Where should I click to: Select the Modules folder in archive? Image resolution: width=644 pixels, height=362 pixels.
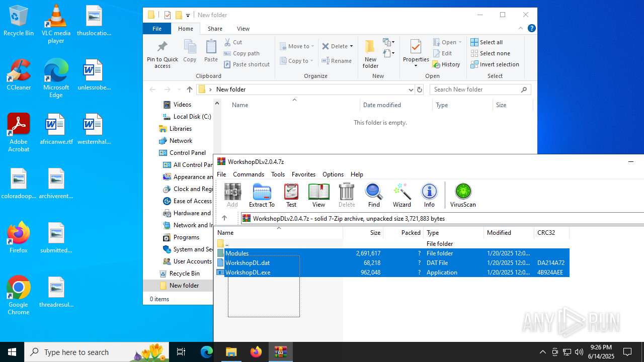[392, 253]
